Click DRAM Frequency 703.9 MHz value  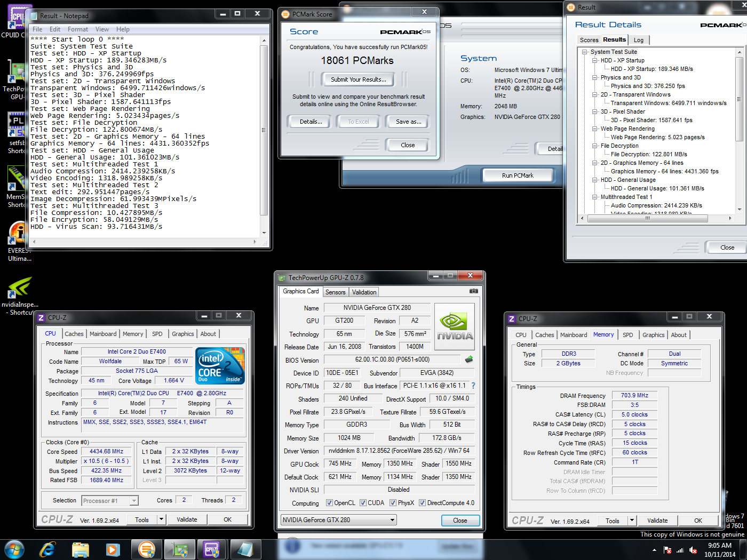[x=634, y=395]
